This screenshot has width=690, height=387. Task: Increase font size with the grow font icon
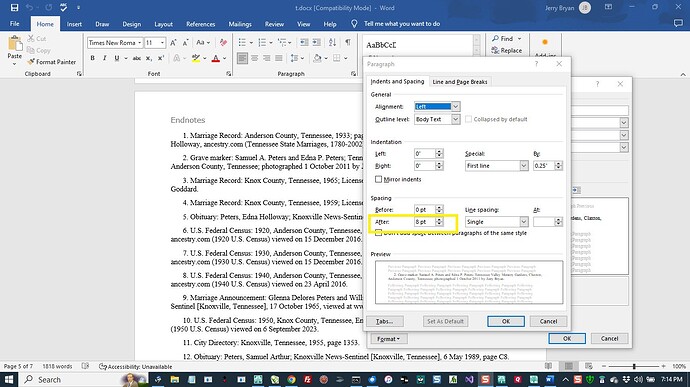173,43
